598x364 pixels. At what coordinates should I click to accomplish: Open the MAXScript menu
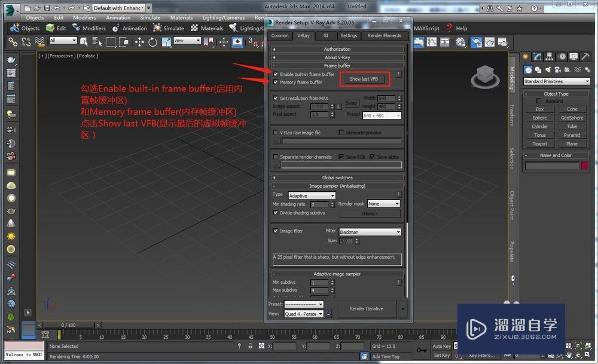pyautogui.click(x=426, y=28)
